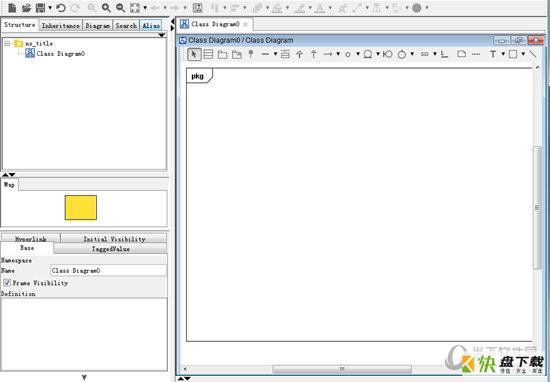The height and width of the screenshot is (382, 550).
Task: Open the TaggedValue property tab
Action: click(x=110, y=249)
